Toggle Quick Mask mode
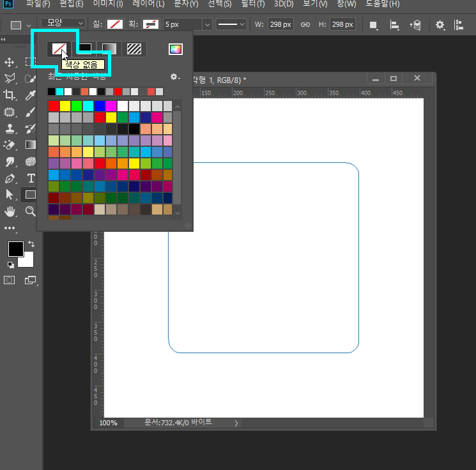Screen dimensions: 476x470 click(x=10, y=280)
